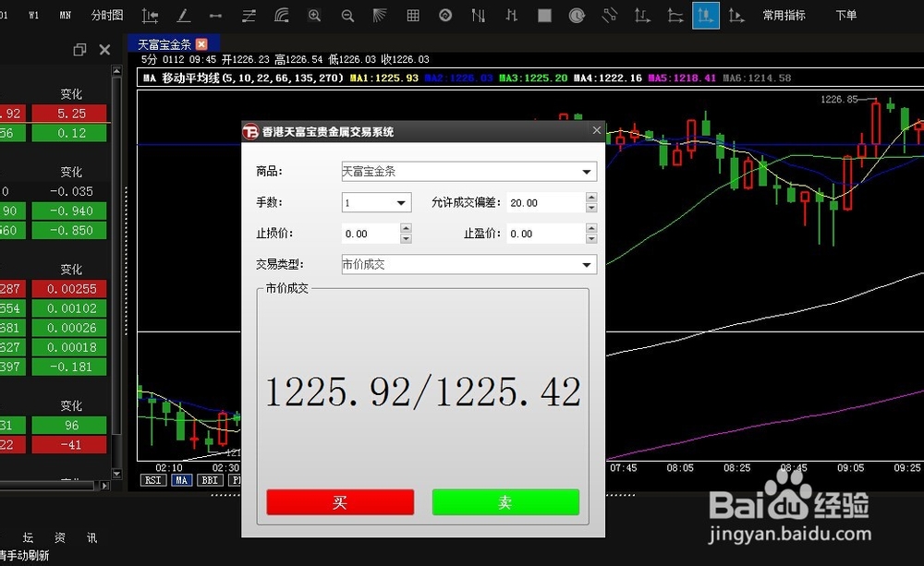Click the horizontal axis scale icon

tap(675, 16)
